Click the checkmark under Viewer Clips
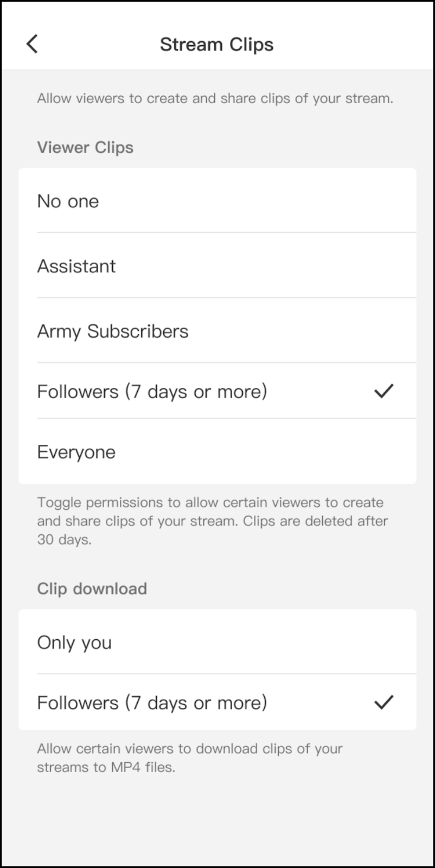This screenshot has height=868, width=435. click(x=383, y=391)
